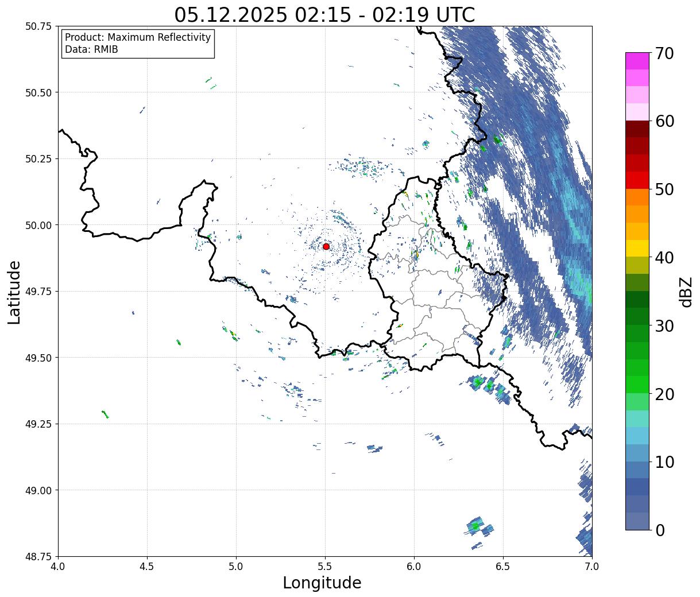700x597 pixels.
Task: Click the colorbar tick label 20
Action: [x=664, y=394]
